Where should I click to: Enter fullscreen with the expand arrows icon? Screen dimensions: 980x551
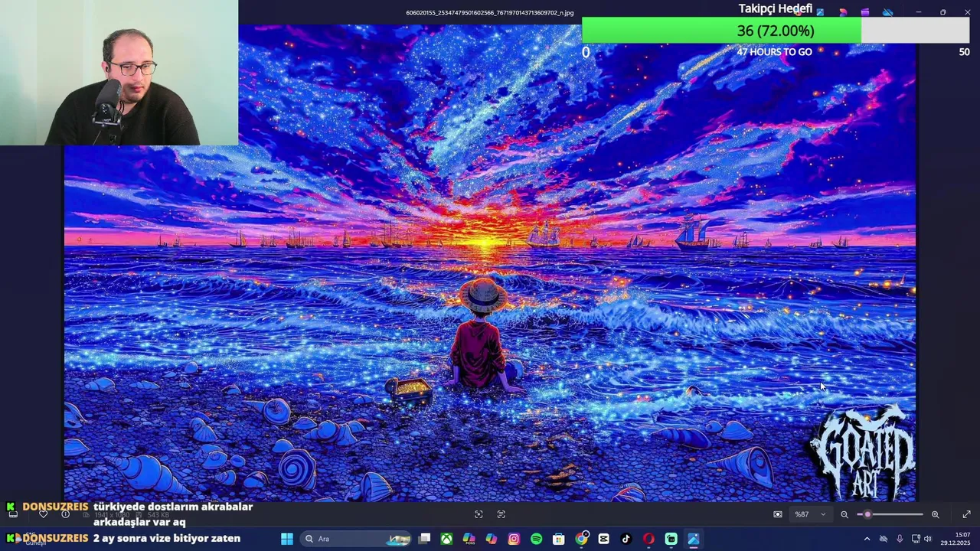click(966, 514)
